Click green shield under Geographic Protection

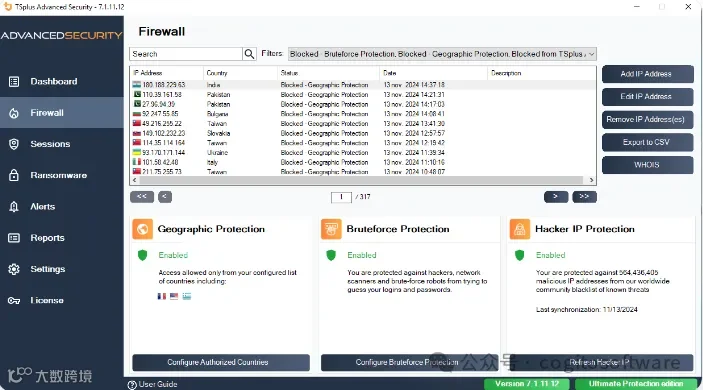(143, 255)
